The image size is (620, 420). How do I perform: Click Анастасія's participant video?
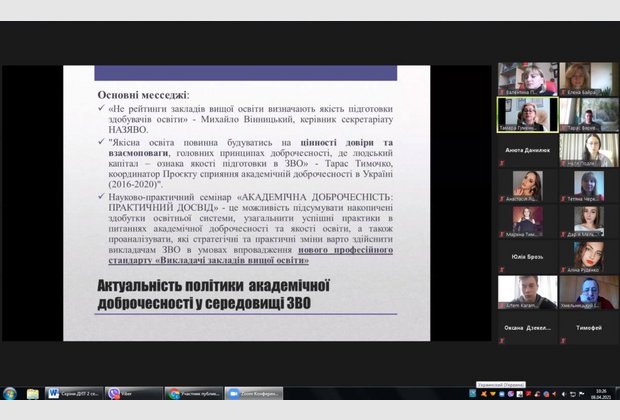(527, 186)
